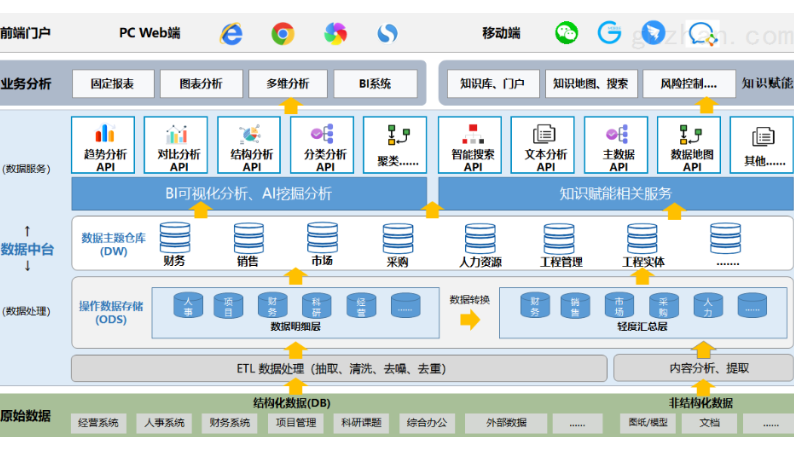
Task: Select the 项目管理 source box
Action: click(296, 423)
